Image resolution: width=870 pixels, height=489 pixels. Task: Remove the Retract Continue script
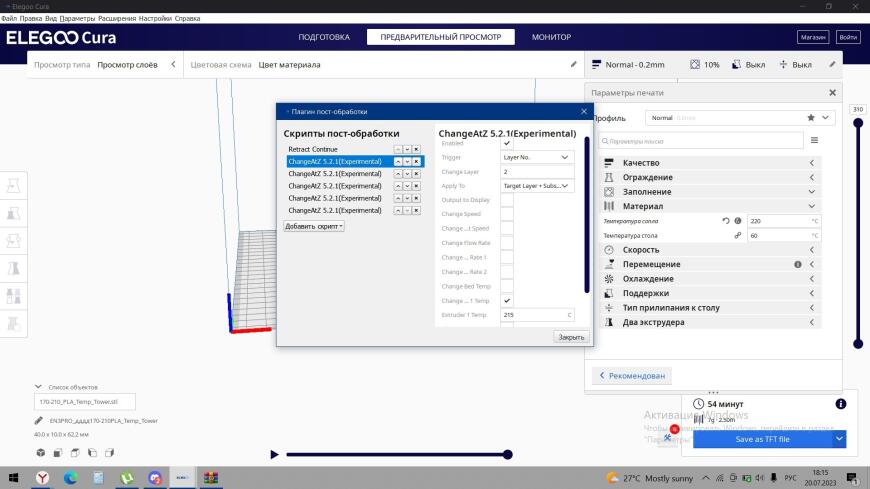pyautogui.click(x=417, y=149)
